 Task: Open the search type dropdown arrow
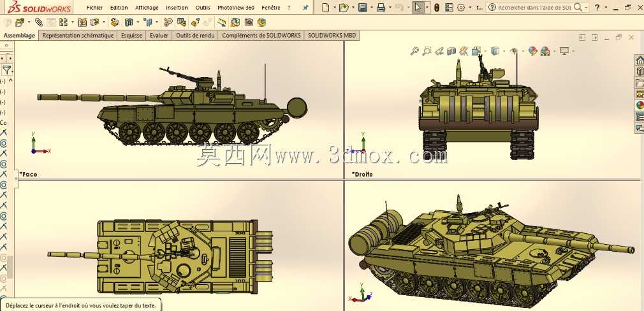[x=586, y=8]
